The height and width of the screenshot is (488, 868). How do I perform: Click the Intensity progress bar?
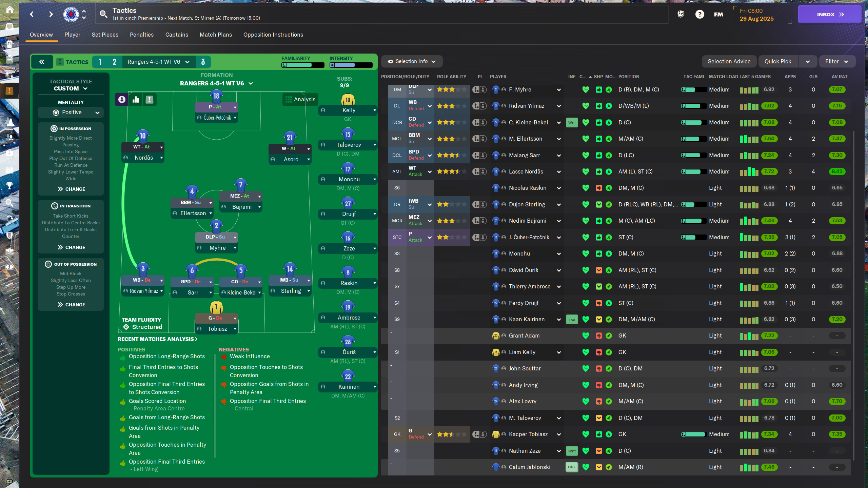tap(351, 65)
